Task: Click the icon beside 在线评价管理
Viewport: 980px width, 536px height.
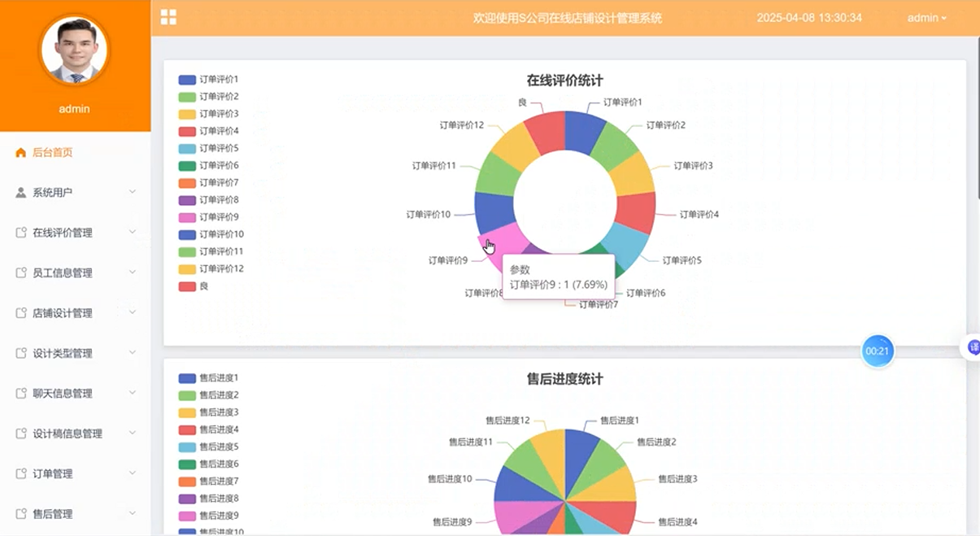Action: point(21,233)
